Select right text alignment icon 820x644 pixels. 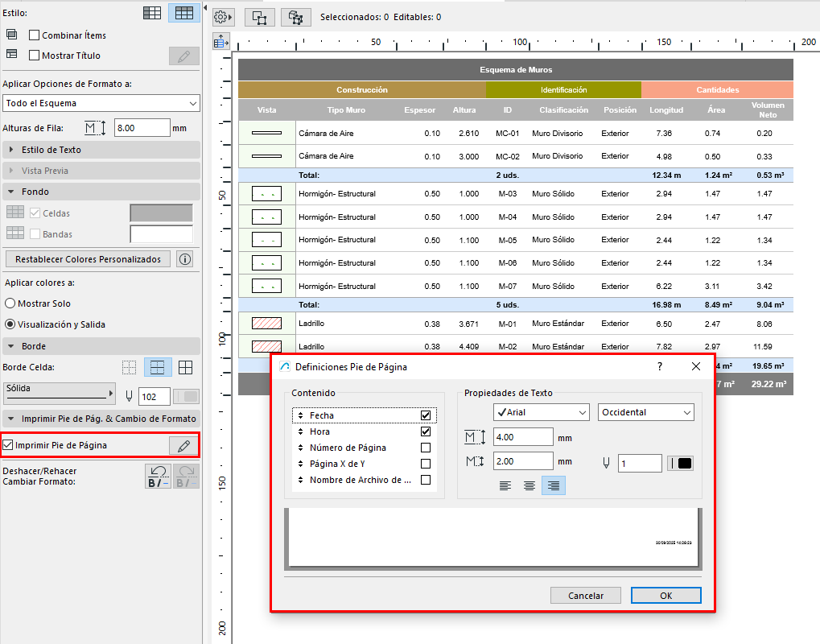pos(553,485)
